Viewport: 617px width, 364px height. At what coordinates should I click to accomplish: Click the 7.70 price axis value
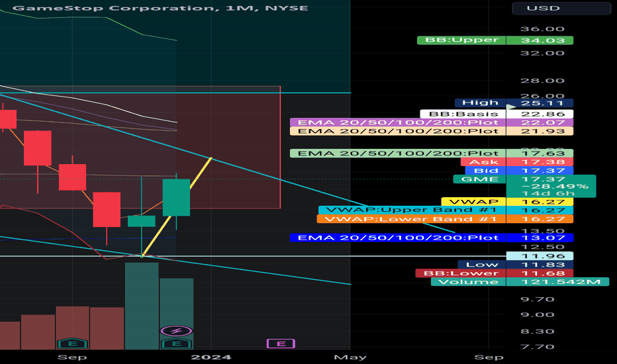(538, 347)
